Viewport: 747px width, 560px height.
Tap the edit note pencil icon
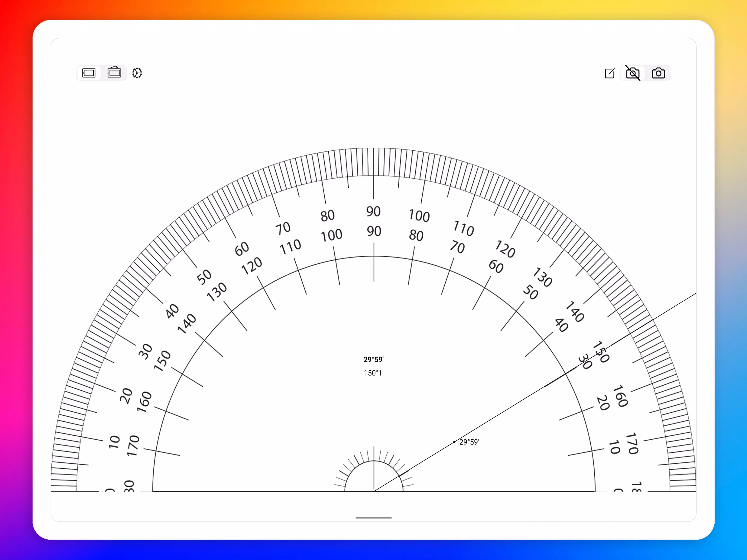(610, 73)
